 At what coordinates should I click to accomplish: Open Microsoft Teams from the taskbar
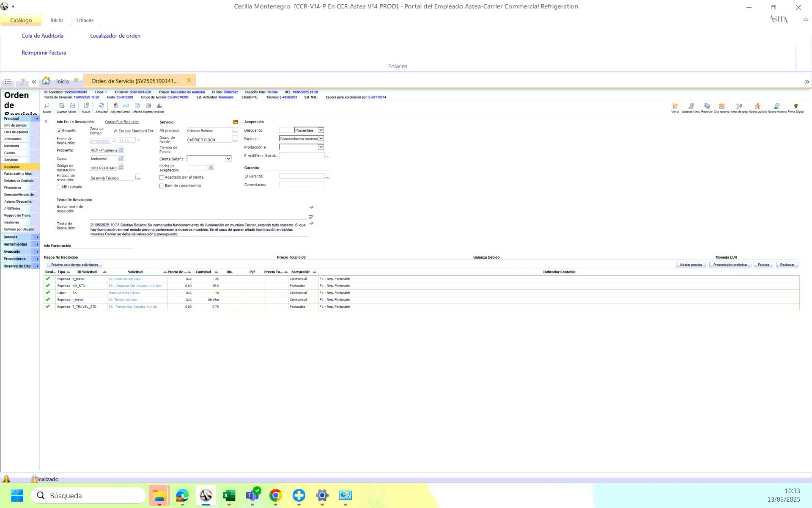pos(252,495)
